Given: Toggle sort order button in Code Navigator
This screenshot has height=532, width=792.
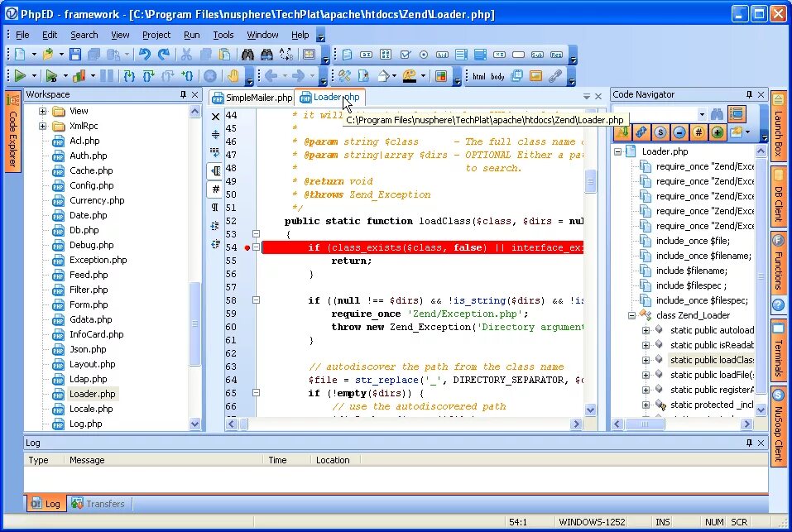Looking at the screenshot, I should (622, 132).
